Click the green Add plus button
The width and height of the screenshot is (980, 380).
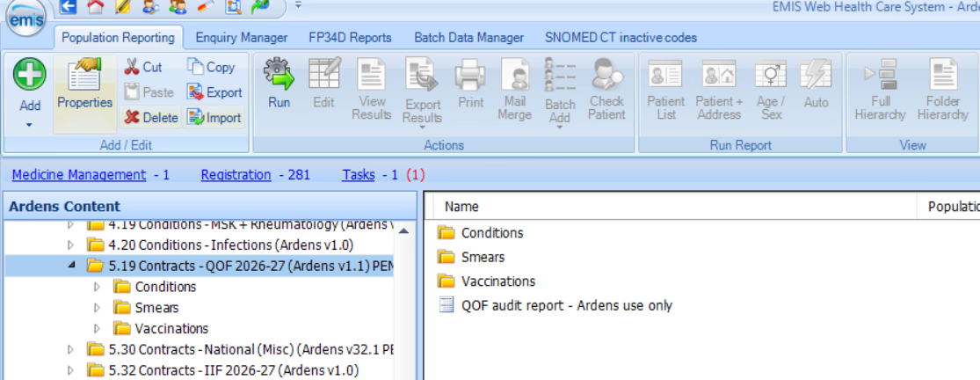[x=29, y=74]
